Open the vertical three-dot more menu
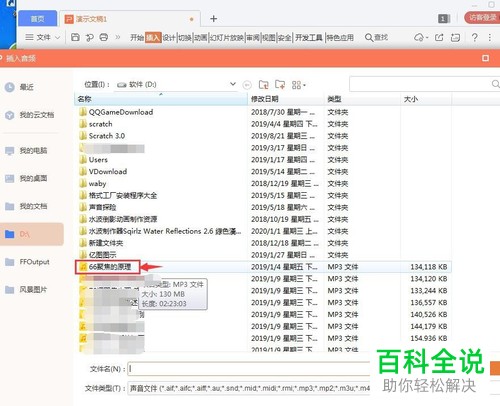Screen dimensions: 500x406 click(490, 37)
